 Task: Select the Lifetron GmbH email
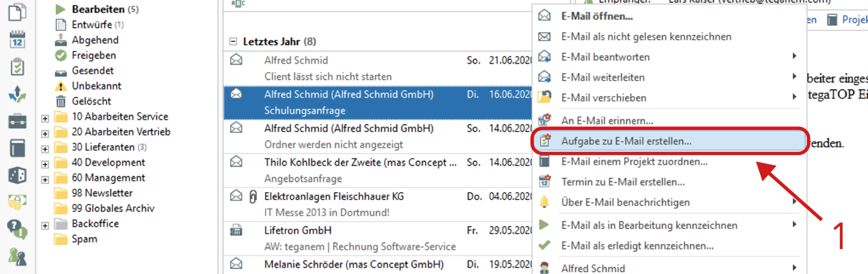(377, 238)
